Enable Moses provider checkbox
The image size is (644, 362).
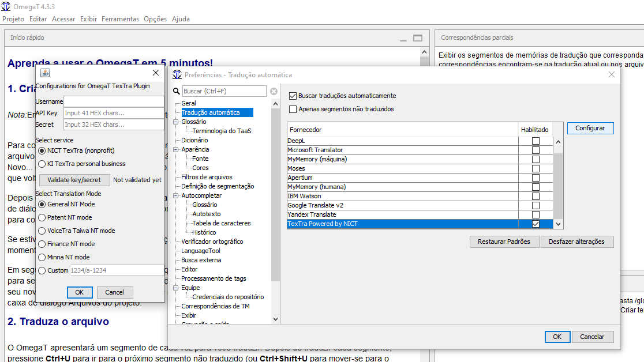point(536,168)
